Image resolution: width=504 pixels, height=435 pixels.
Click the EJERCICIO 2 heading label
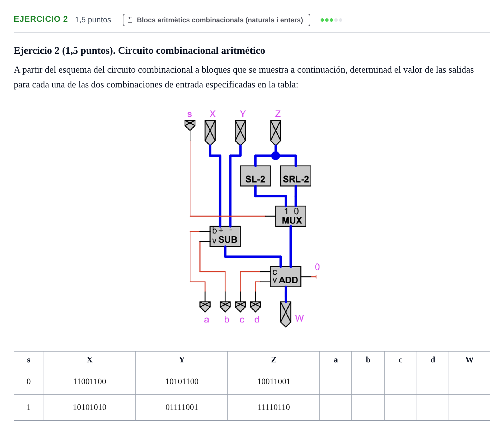pos(41,19)
